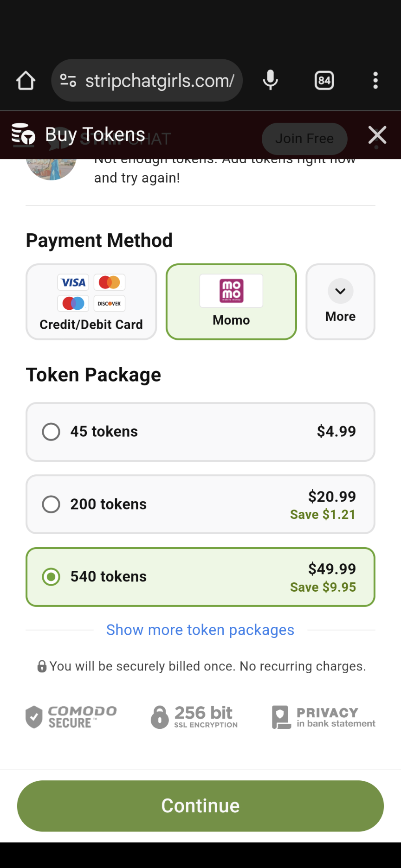The height and width of the screenshot is (868, 401).
Task: Tap the 256 bit SSL encryption badge
Action: [x=194, y=717]
